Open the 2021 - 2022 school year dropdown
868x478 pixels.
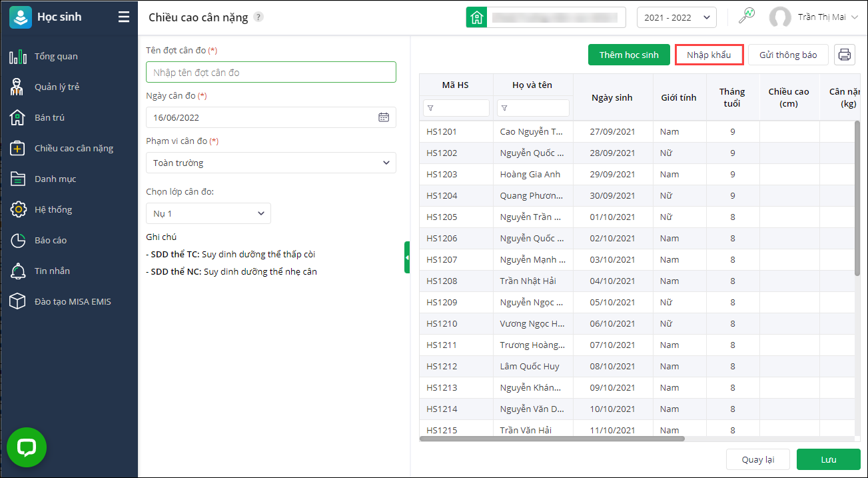677,17
